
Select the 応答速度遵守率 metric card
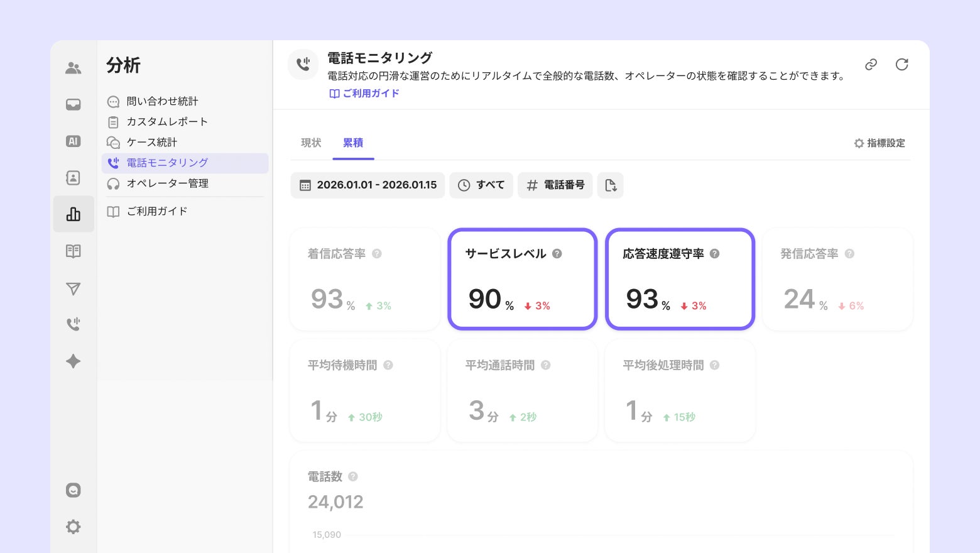point(680,279)
